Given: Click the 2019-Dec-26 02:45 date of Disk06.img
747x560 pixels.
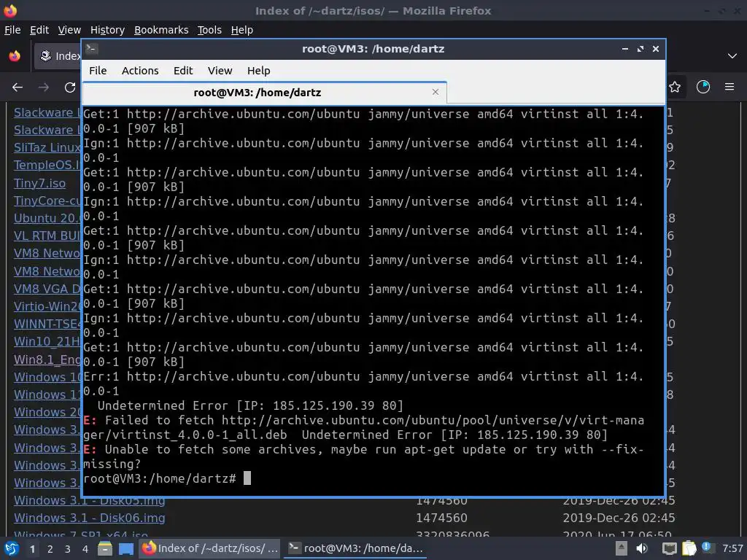Looking at the screenshot, I should tap(619, 518).
